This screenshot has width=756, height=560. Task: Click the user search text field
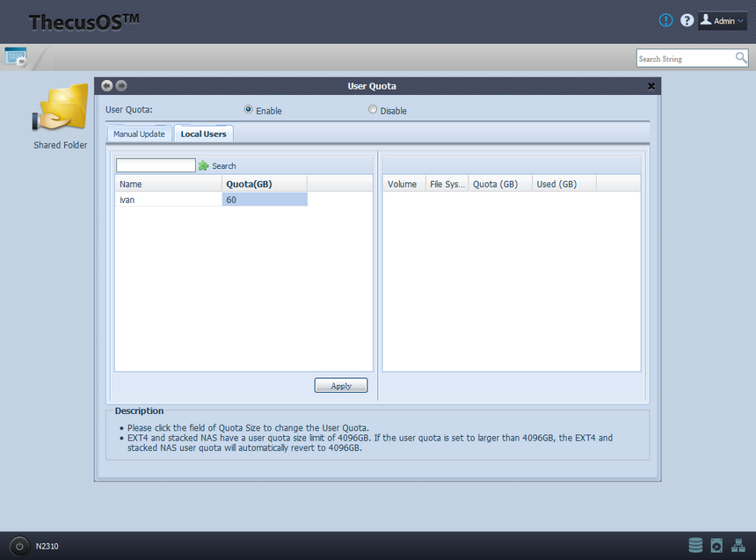tap(156, 165)
